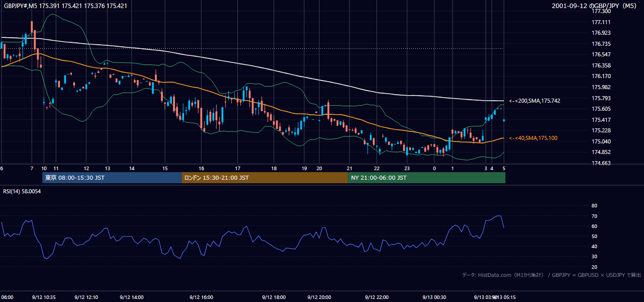
Task: Click the 東京 08:00-15:30 JST session bar
Action: pos(112,178)
